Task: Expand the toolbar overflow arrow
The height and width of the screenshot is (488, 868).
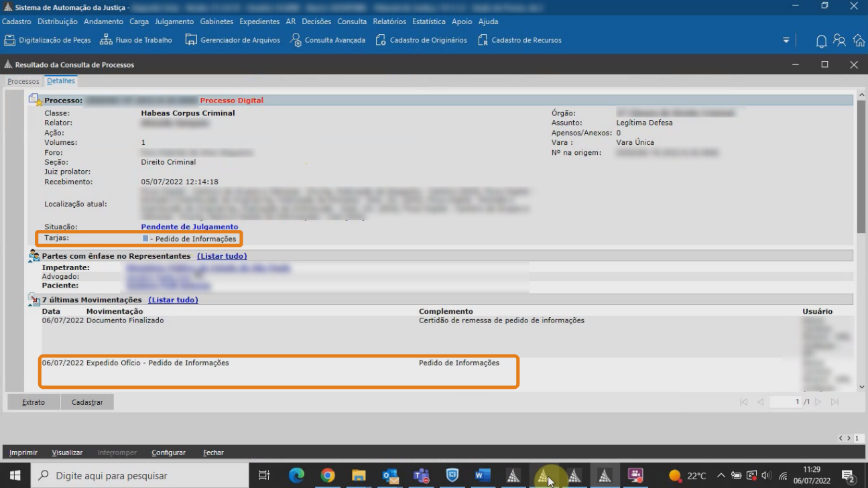Action: click(786, 41)
